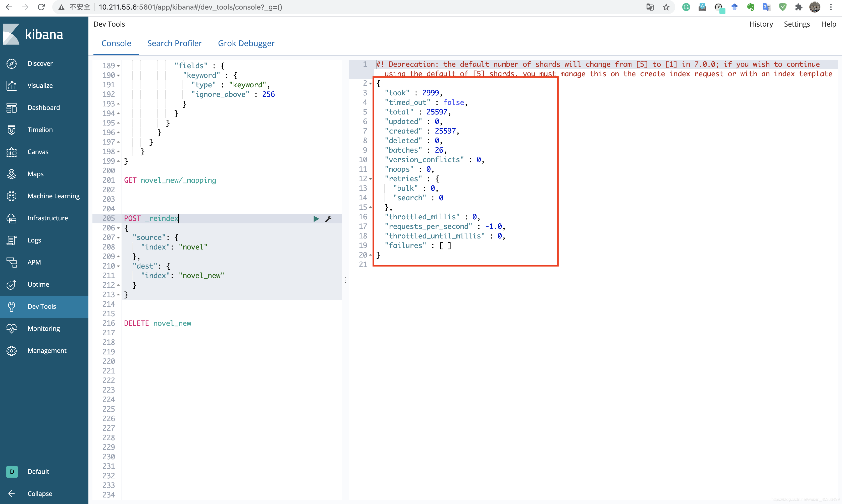Click the DELETE novel_new line

[x=158, y=323]
